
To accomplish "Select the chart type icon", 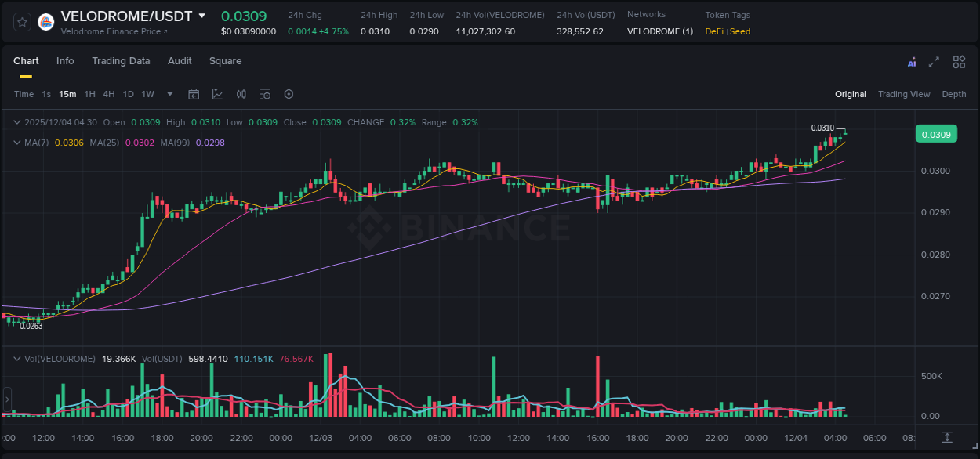I will tap(217, 94).
